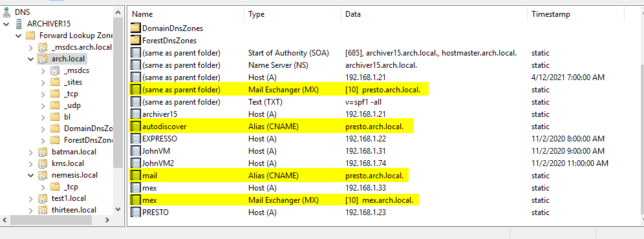The image size is (644, 239).
Task: Click the TXT record icon
Action: pos(136,102)
